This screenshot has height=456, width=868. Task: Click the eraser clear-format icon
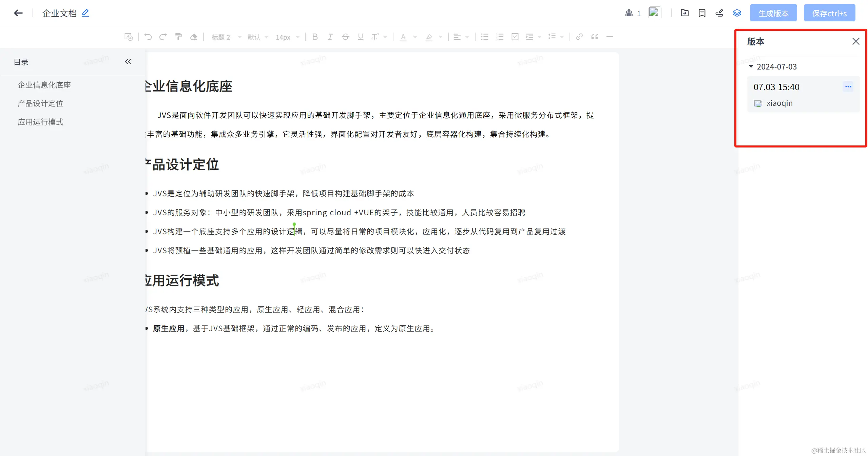[194, 37]
